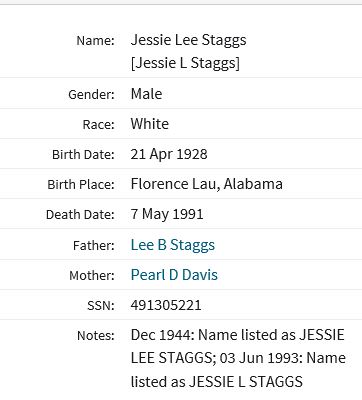Viewport: 362px width, 400px height.
Task: Click the Name: field label
Action: [x=95, y=41]
